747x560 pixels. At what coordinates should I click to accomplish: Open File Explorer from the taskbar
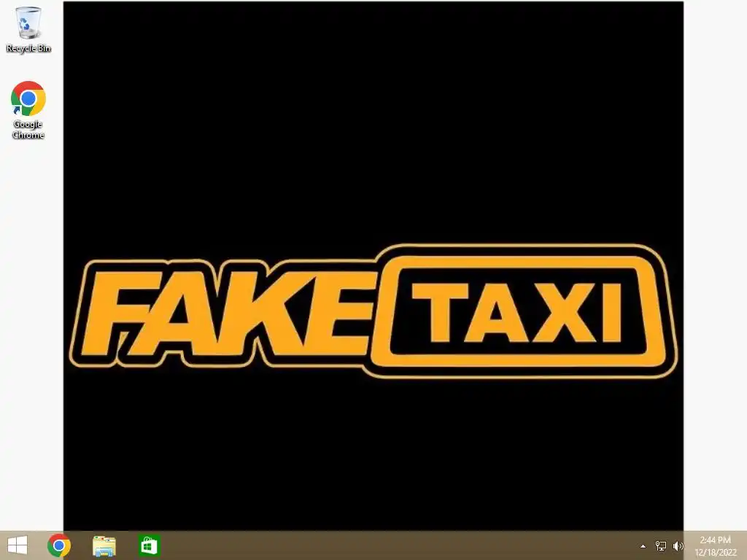point(104,545)
